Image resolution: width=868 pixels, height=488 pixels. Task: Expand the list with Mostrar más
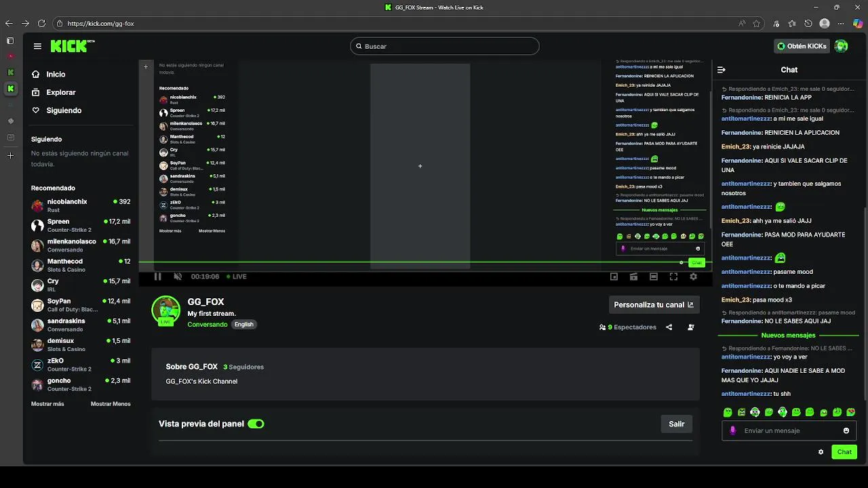point(47,404)
